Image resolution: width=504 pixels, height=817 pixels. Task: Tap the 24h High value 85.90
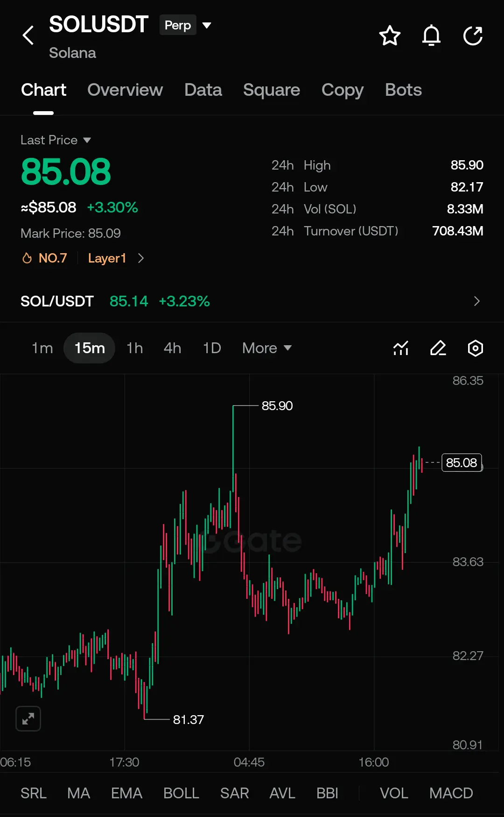click(467, 165)
